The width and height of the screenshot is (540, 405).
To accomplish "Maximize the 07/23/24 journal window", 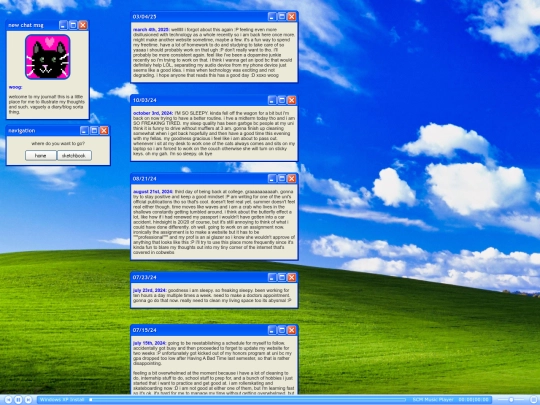I will [x=282, y=277].
